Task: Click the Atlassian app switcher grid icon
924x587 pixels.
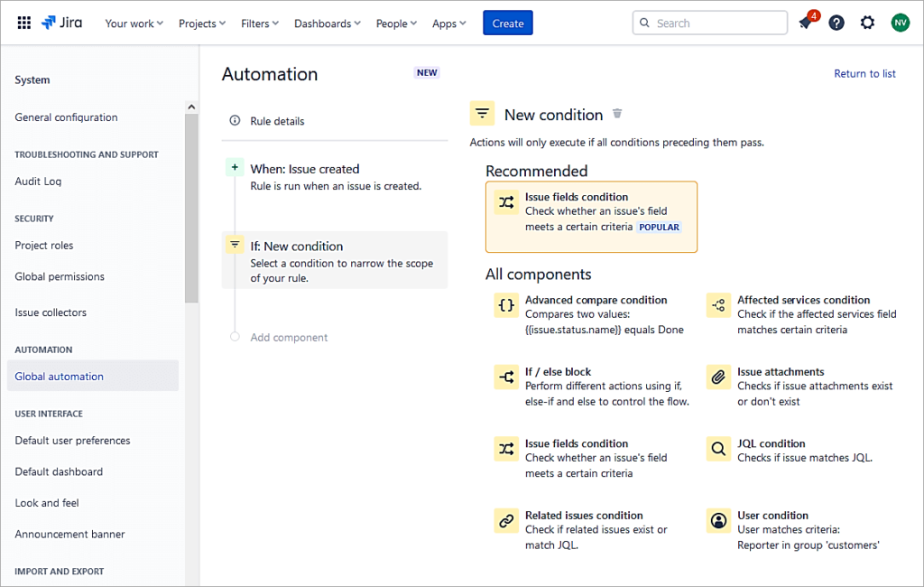Action: coord(23,22)
